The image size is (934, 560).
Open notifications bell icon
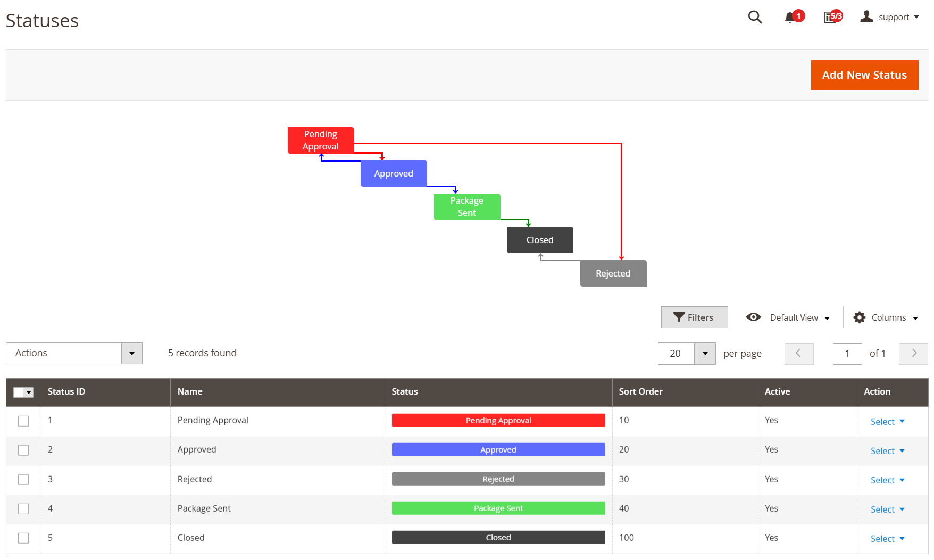point(790,18)
